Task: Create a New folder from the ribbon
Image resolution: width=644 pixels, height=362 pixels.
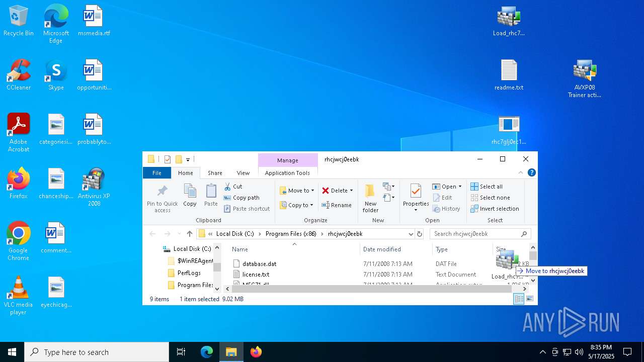Action: tap(370, 198)
